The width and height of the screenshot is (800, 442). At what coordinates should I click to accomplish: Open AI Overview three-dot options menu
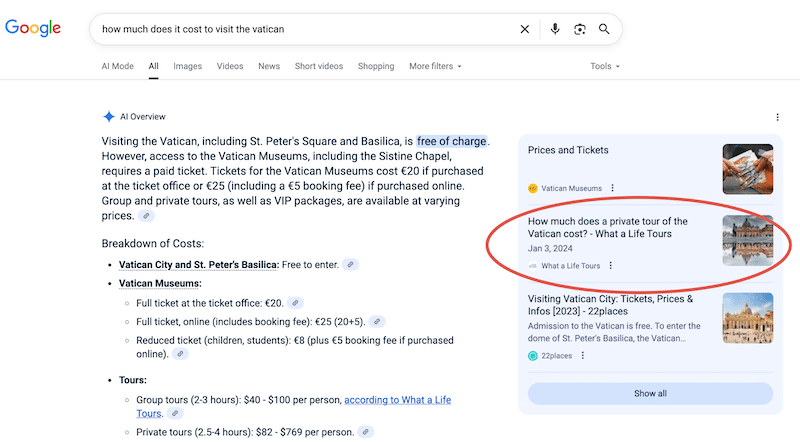pos(777,117)
